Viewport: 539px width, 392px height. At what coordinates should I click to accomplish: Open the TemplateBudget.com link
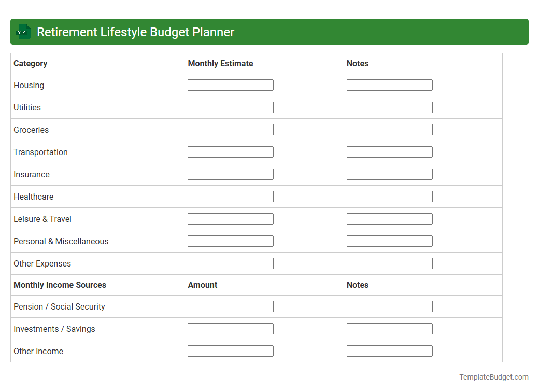pyautogui.click(x=493, y=376)
